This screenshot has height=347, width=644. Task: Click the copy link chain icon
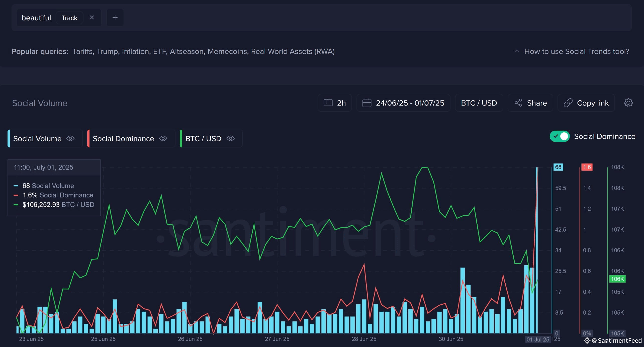[568, 103]
